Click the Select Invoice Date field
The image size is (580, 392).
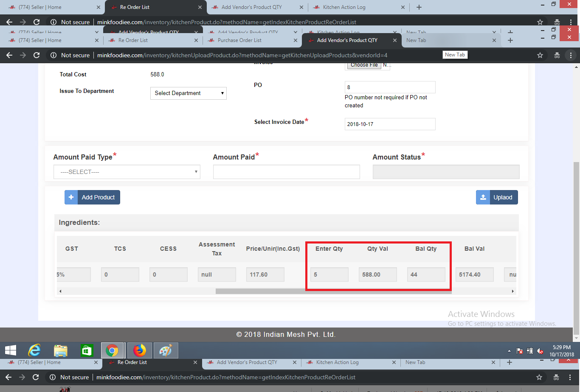(390, 124)
